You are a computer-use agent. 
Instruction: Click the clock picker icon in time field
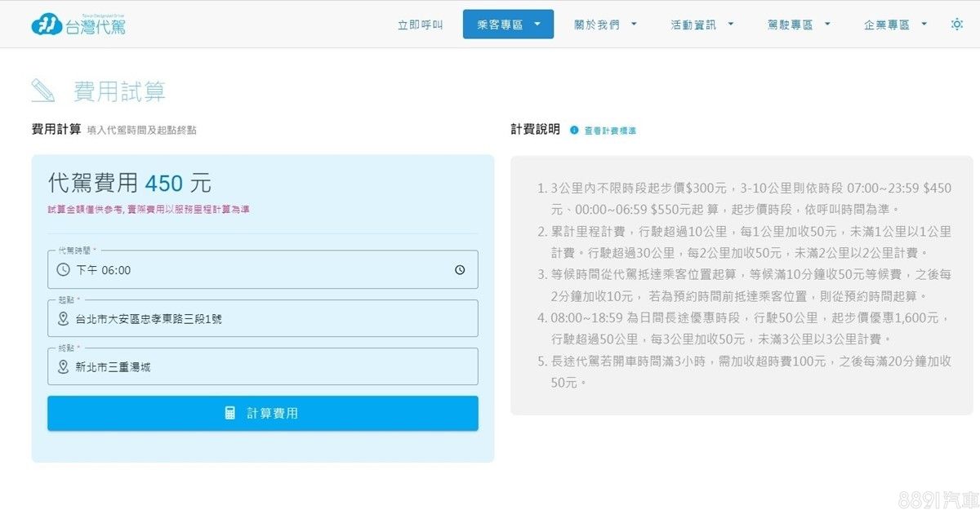(460, 270)
